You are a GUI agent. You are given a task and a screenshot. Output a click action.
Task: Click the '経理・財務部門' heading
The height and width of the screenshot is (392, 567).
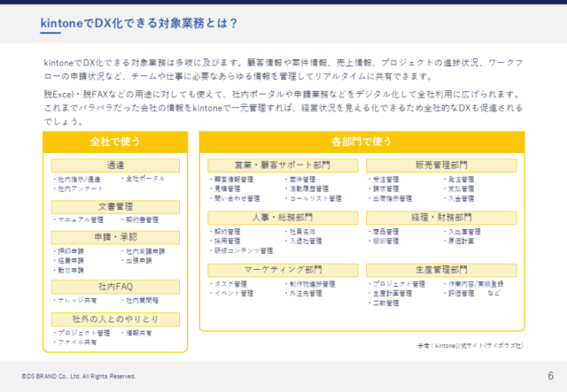pos(441,218)
